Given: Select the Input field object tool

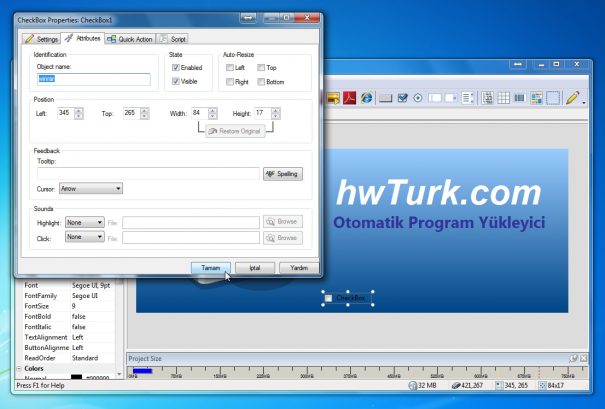Looking at the screenshot, I should 434,98.
